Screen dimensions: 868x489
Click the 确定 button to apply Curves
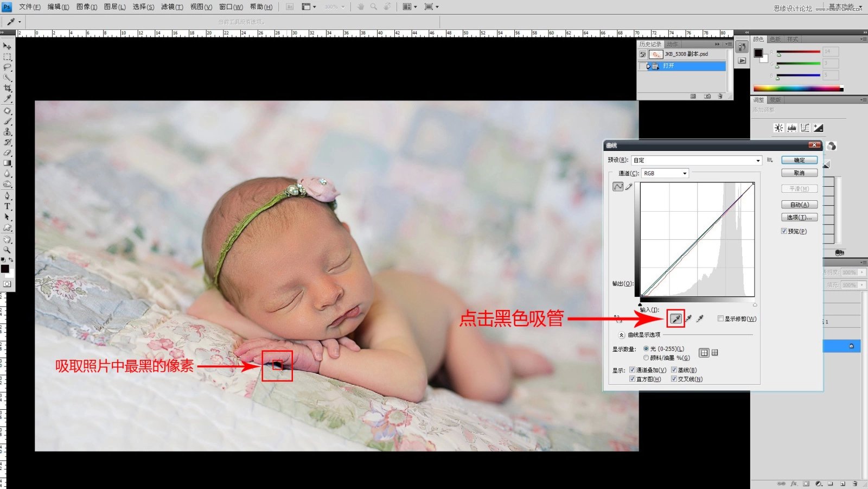(800, 160)
